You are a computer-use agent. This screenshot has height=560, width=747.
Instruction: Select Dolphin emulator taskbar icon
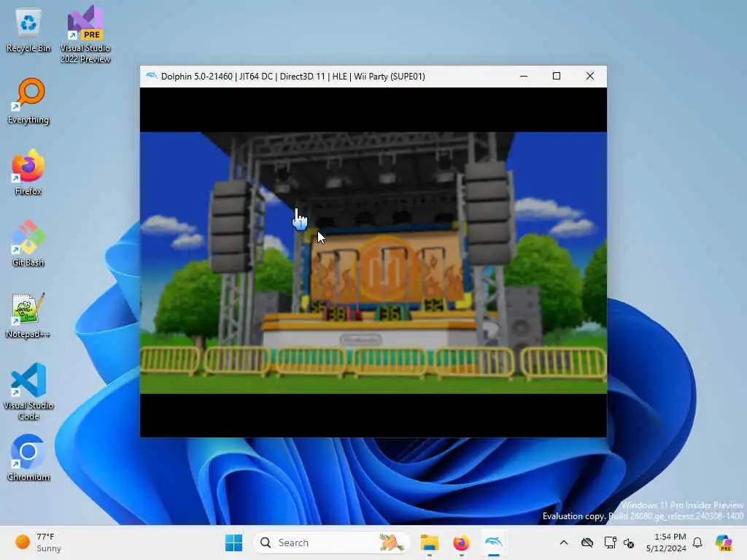pyautogui.click(x=494, y=542)
